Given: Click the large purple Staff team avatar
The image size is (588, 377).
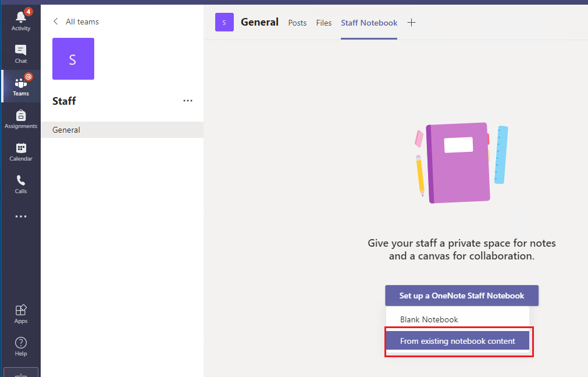Looking at the screenshot, I should (x=73, y=59).
